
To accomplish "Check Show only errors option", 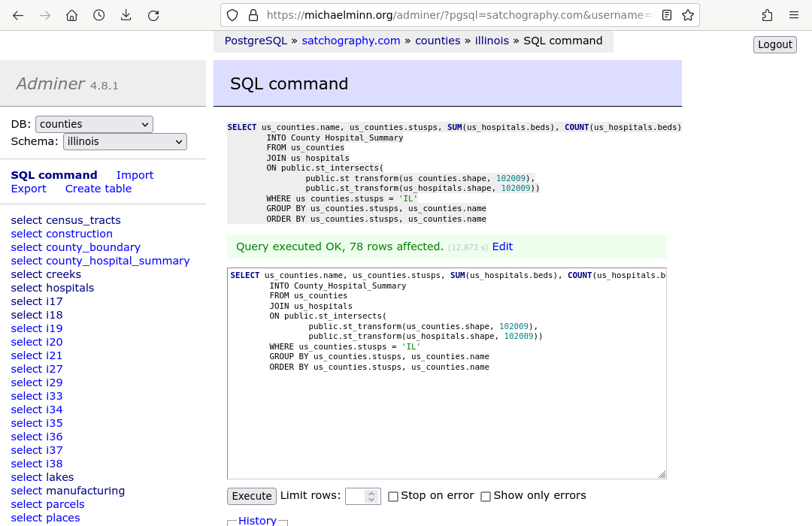I will point(486,497).
